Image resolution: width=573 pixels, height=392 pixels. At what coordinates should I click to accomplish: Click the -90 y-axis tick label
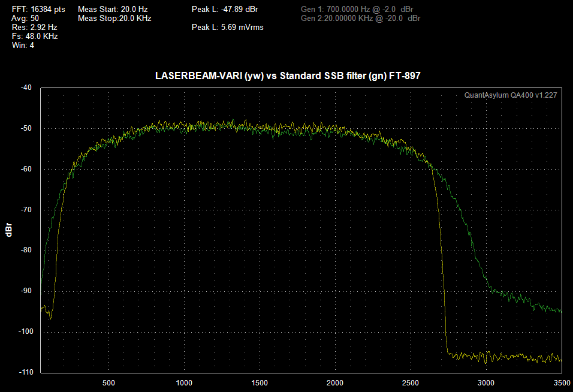26,291
